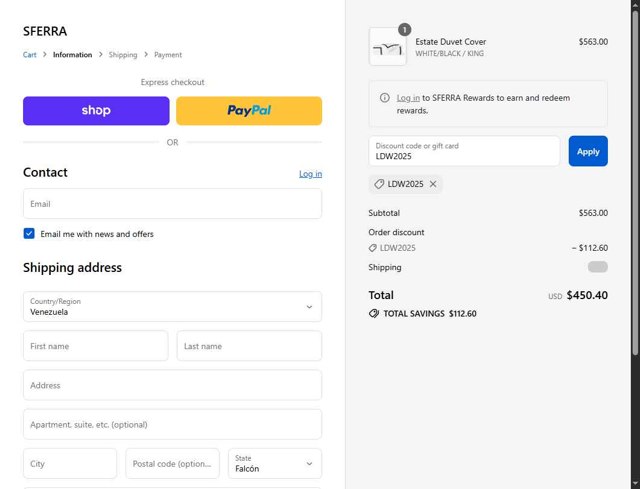This screenshot has width=640, height=489.
Task: Click the quantity badge on duvet thumbnail
Action: point(404,30)
